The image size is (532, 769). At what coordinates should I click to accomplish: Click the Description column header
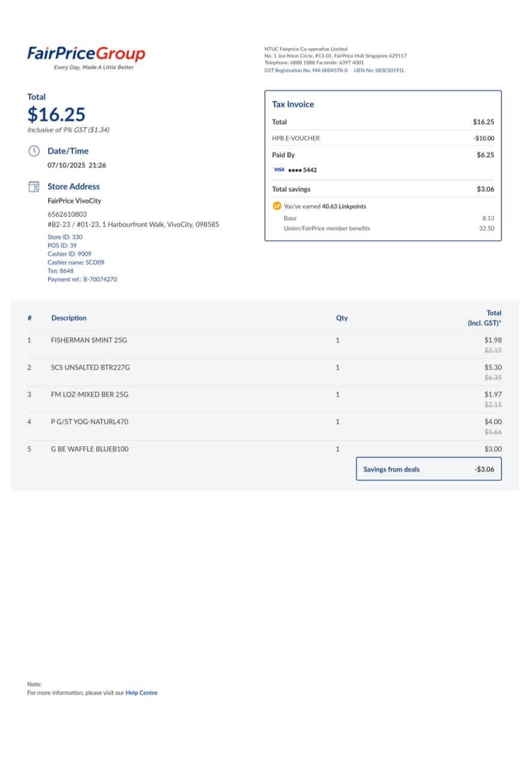click(x=69, y=318)
